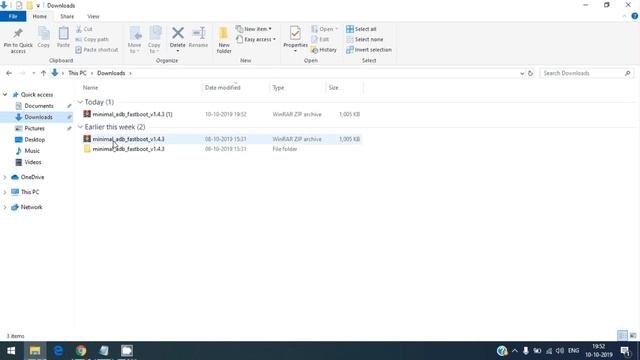Switch to the Home tab
The width and height of the screenshot is (640, 360).
pyautogui.click(x=40, y=16)
